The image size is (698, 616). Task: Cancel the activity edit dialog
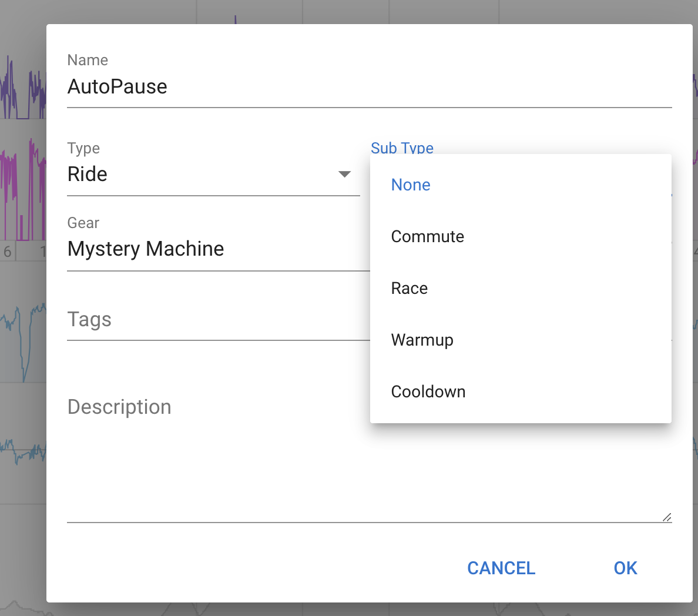[501, 568]
